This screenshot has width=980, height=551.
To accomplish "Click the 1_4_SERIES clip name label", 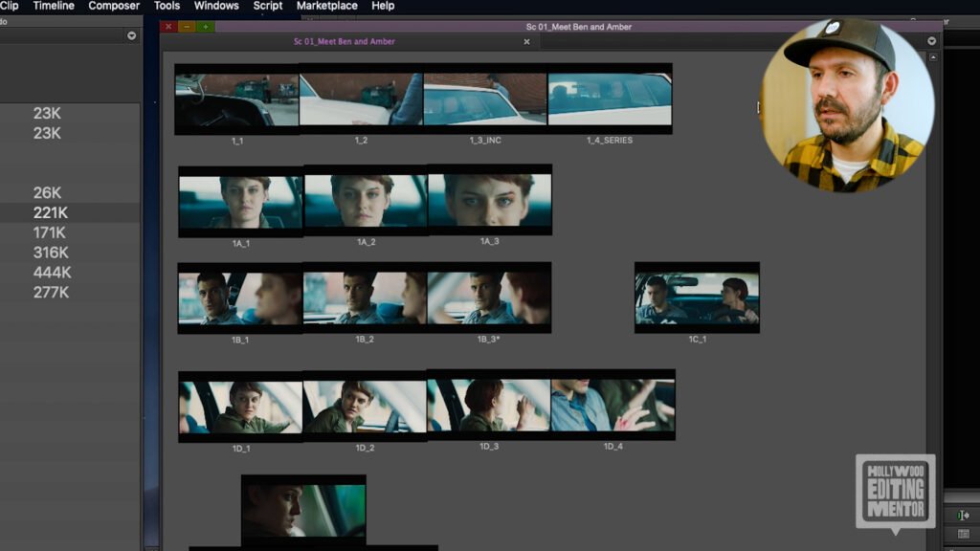I will click(610, 140).
